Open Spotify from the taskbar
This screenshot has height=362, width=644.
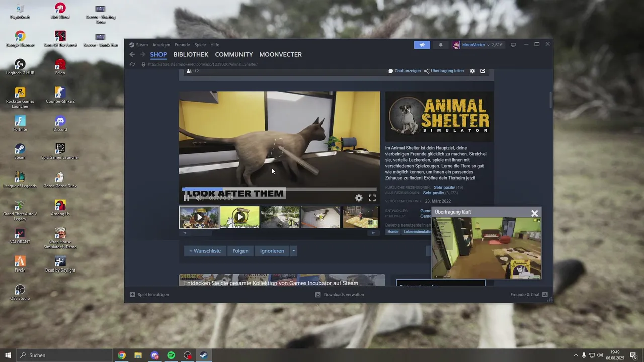[171, 355]
